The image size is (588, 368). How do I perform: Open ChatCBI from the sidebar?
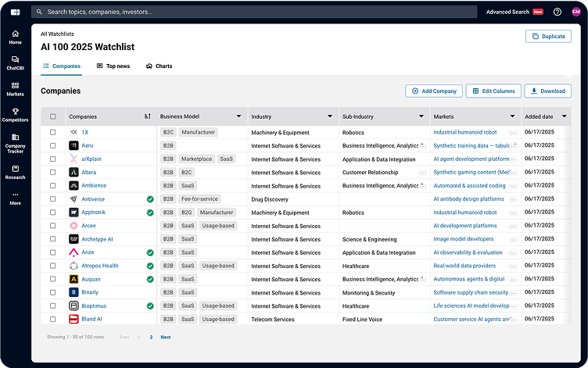[x=15, y=63]
